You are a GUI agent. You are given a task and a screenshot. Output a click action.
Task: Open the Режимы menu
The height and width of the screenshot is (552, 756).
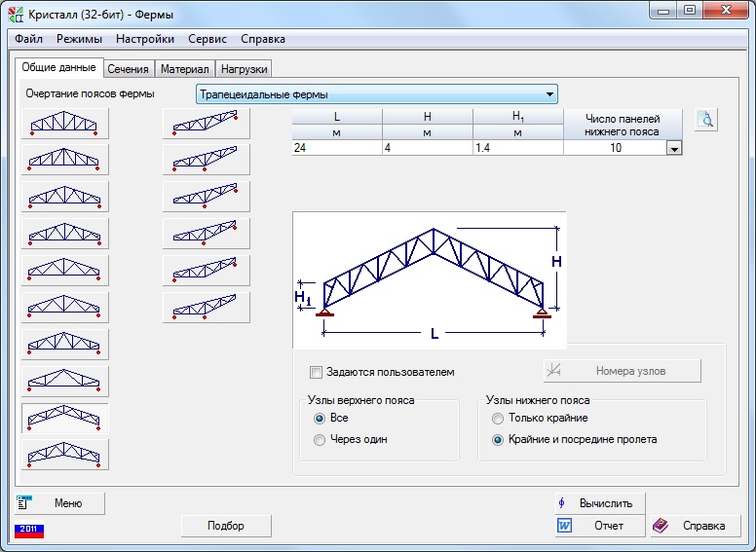point(79,39)
